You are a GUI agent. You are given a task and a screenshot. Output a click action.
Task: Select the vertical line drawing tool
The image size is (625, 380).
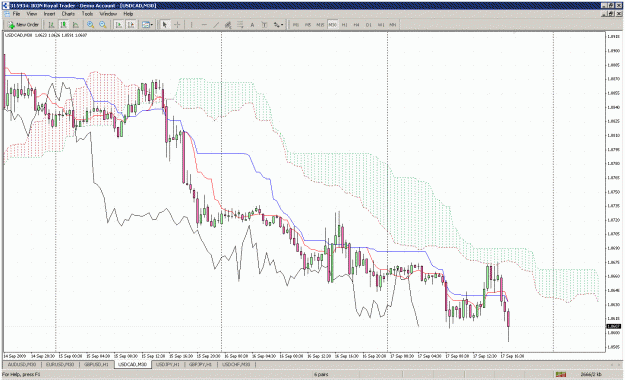(x=192, y=25)
